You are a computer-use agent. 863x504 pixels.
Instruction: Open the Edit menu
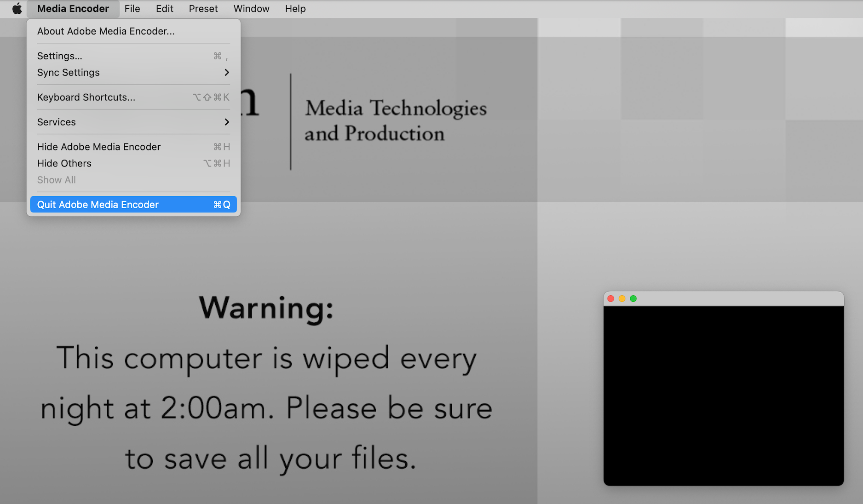click(165, 9)
